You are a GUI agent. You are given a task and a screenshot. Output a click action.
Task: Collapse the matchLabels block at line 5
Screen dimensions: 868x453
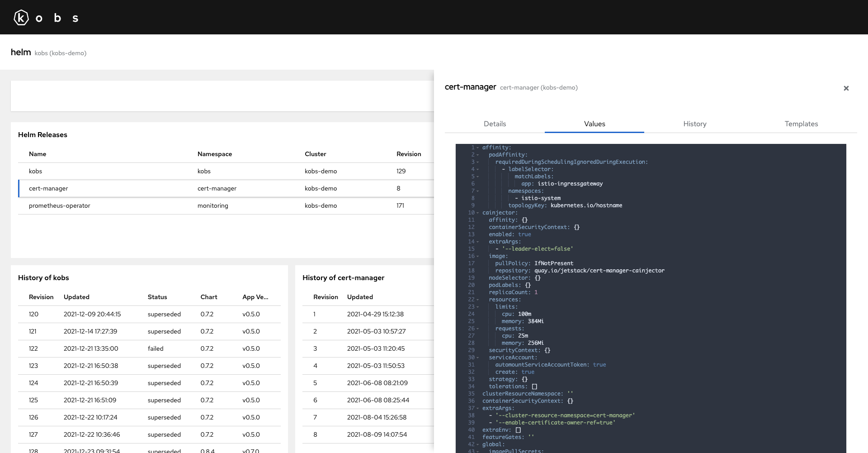[478, 176]
